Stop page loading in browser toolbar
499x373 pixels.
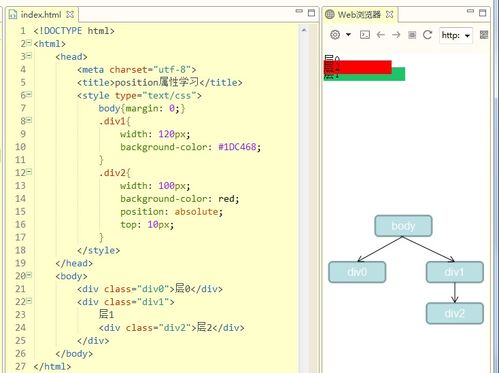pos(412,35)
